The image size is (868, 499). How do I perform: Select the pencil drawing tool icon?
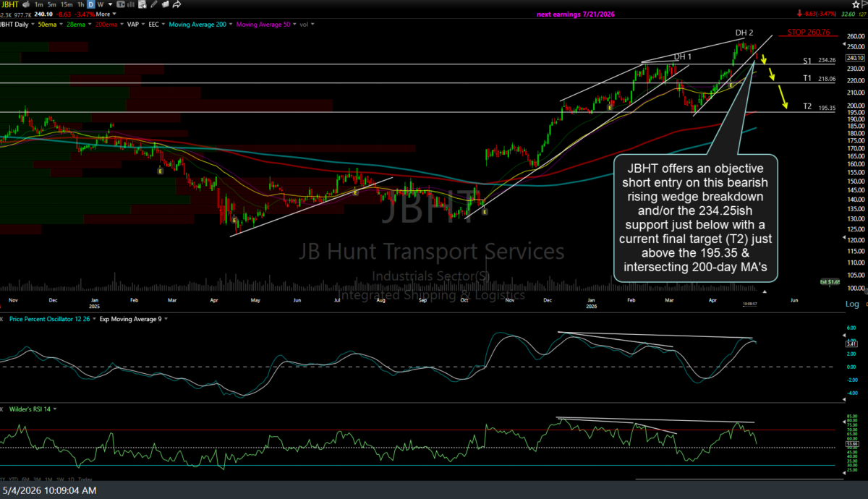(x=153, y=4)
